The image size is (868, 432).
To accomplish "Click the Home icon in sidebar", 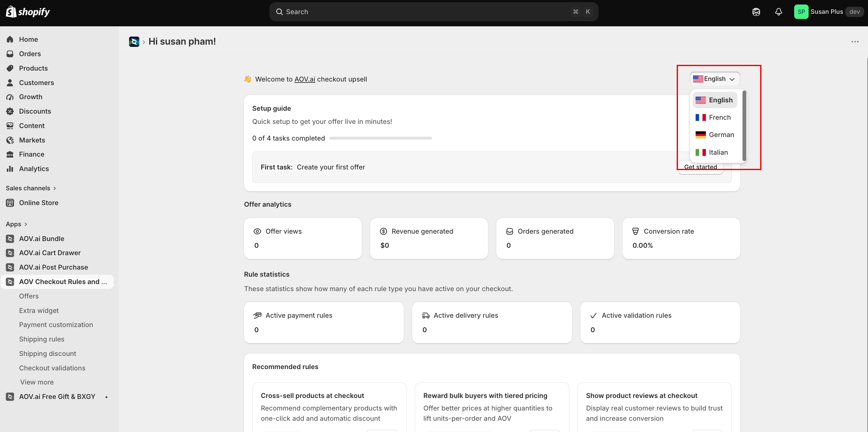I will (10, 39).
